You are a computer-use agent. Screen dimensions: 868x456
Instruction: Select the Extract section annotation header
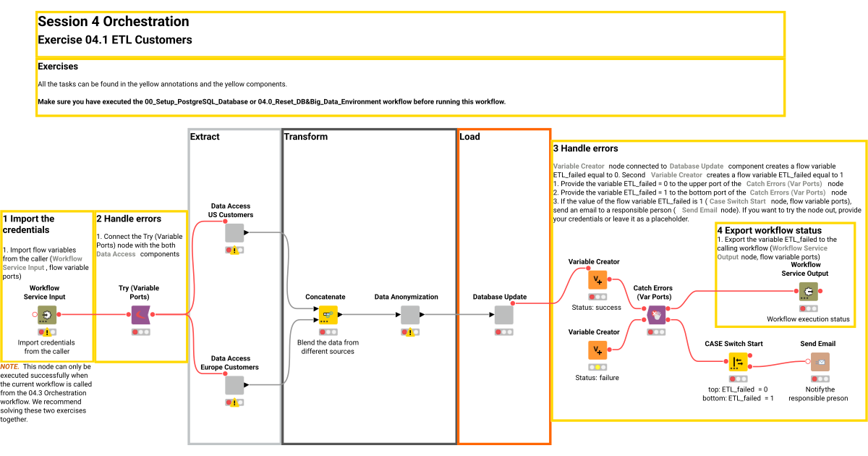point(205,136)
